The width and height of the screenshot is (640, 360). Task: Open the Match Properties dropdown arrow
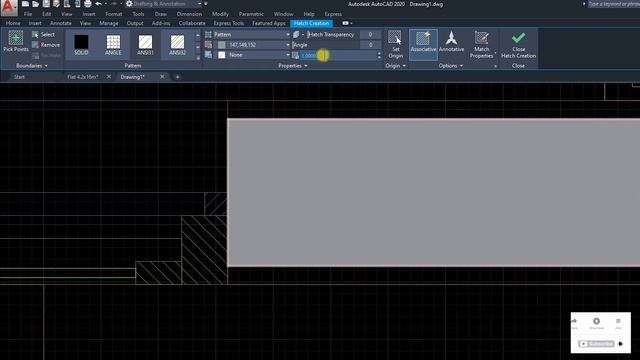[x=496, y=52]
